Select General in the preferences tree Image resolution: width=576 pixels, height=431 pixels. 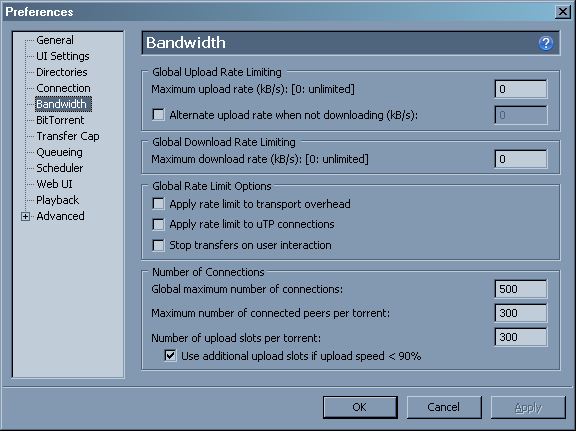pos(55,40)
